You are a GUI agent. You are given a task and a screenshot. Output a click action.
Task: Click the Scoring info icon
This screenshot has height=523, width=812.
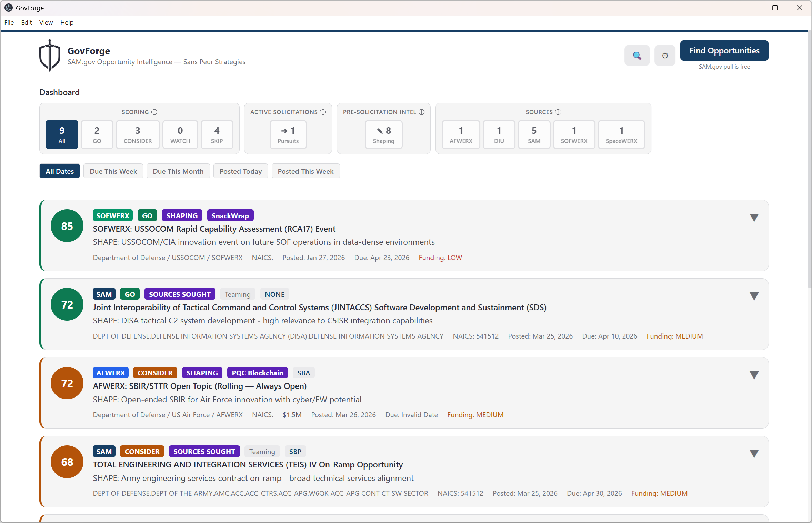click(154, 112)
